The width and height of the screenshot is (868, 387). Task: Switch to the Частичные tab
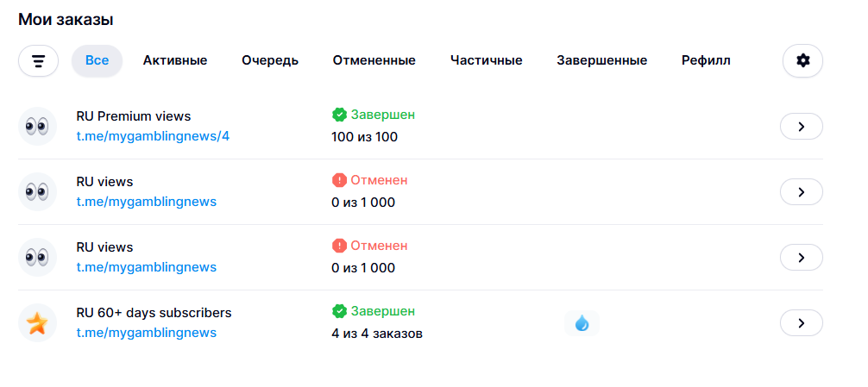[x=486, y=61]
